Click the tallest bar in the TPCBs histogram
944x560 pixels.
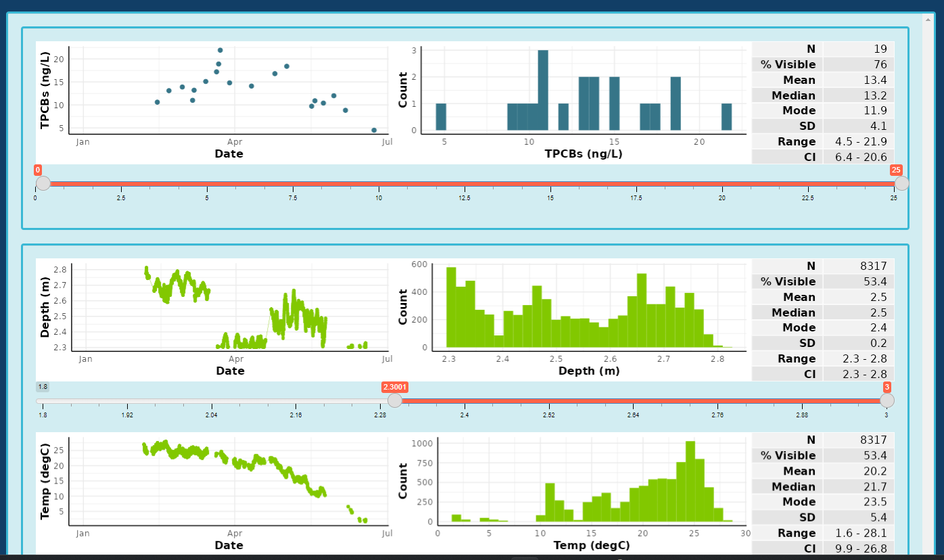coord(543,90)
